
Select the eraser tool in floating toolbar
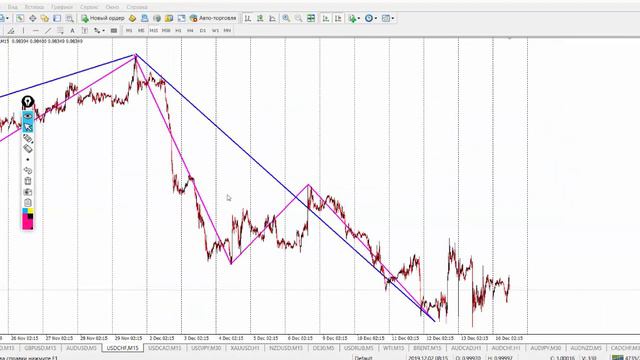pos(28,149)
